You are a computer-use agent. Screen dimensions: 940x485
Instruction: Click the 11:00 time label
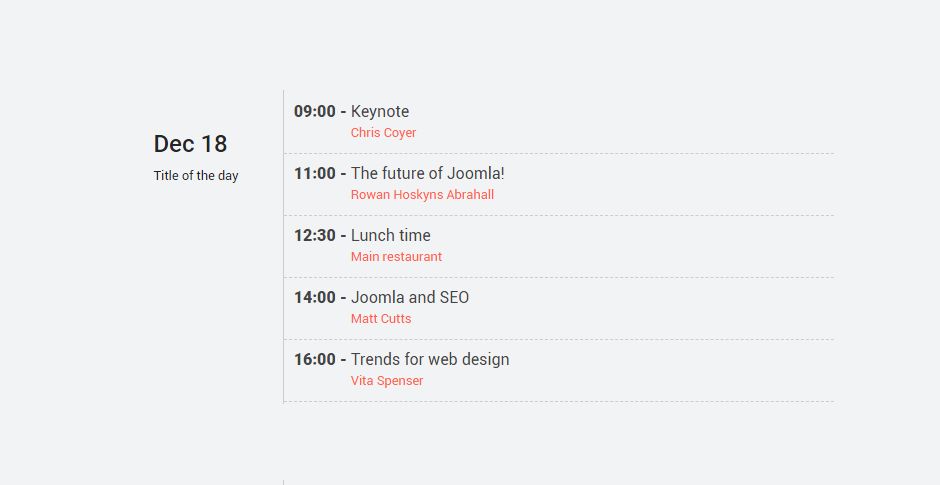point(315,173)
